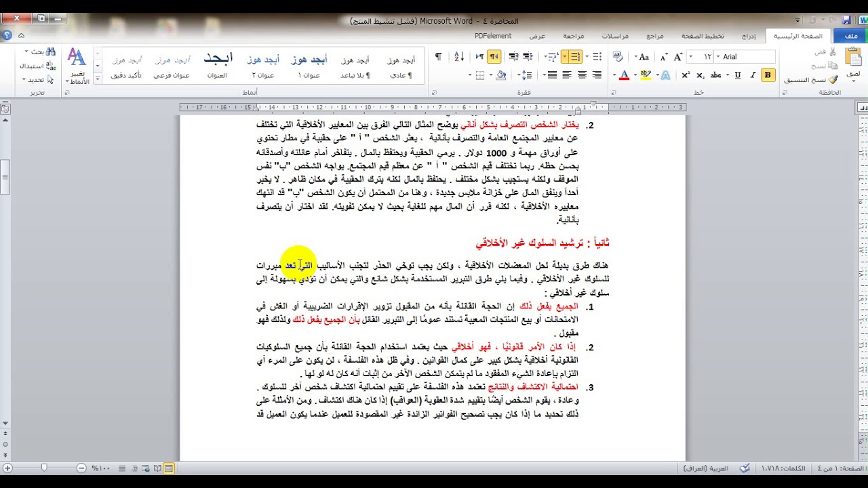Click multilevel list icon
This screenshot has width=868, height=488.
tap(553, 57)
